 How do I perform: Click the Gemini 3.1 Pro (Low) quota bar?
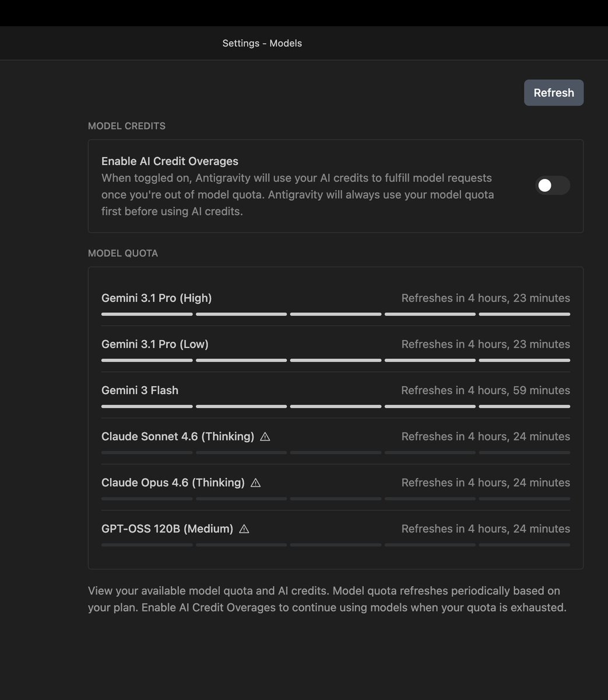click(x=336, y=360)
